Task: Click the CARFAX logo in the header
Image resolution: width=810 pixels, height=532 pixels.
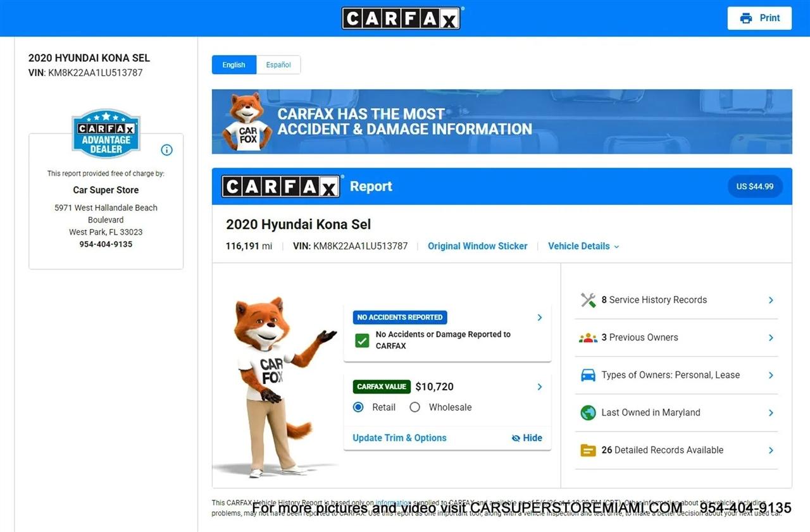Action: 401,18
